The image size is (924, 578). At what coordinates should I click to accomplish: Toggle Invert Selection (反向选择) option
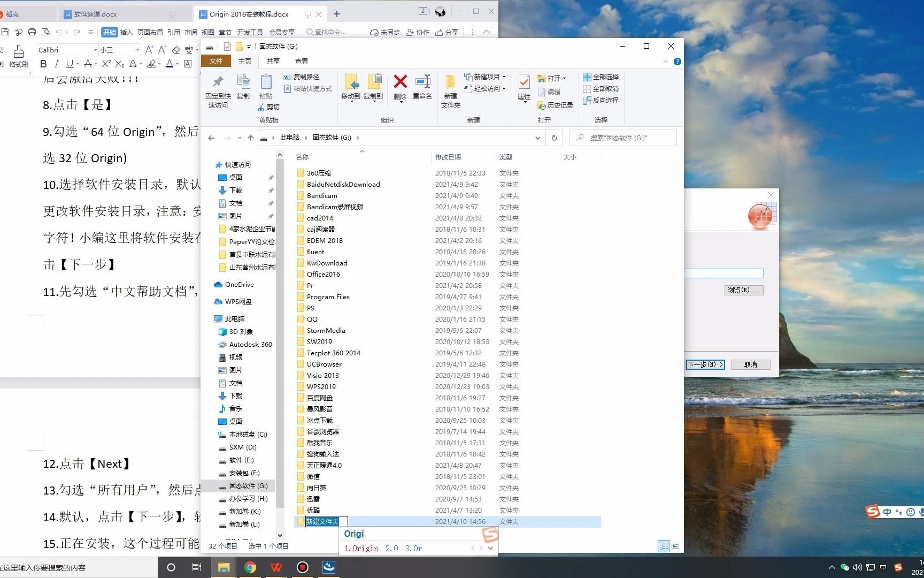click(x=601, y=101)
